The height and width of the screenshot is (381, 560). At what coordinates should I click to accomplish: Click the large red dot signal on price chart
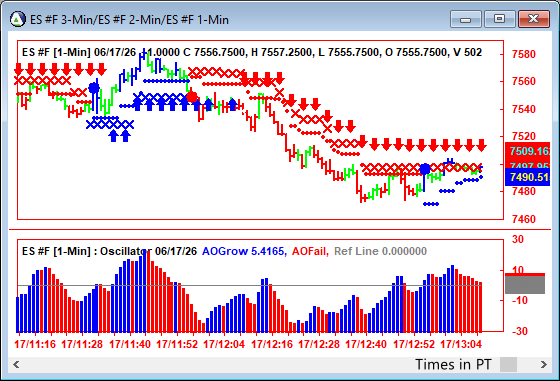[192, 97]
